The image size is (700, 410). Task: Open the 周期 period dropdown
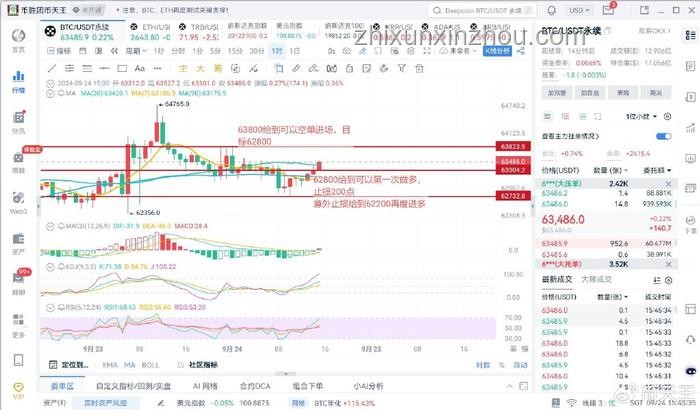click(x=136, y=51)
